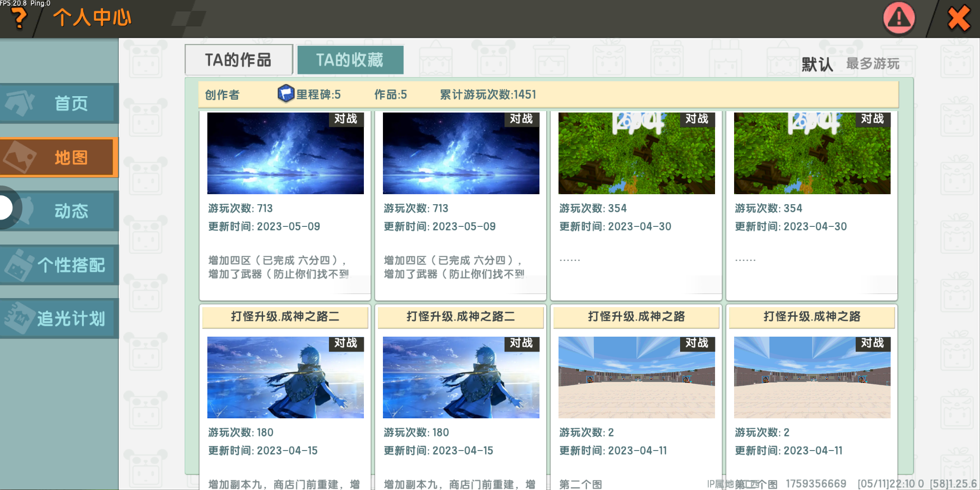Sort maps by 最多游玩 most played

point(872,64)
